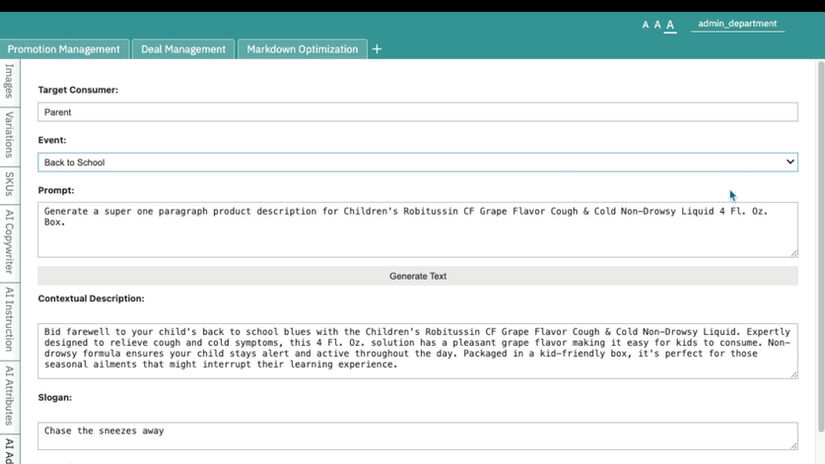Select the largest font size A
The image size is (825, 464).
point(670,25)
